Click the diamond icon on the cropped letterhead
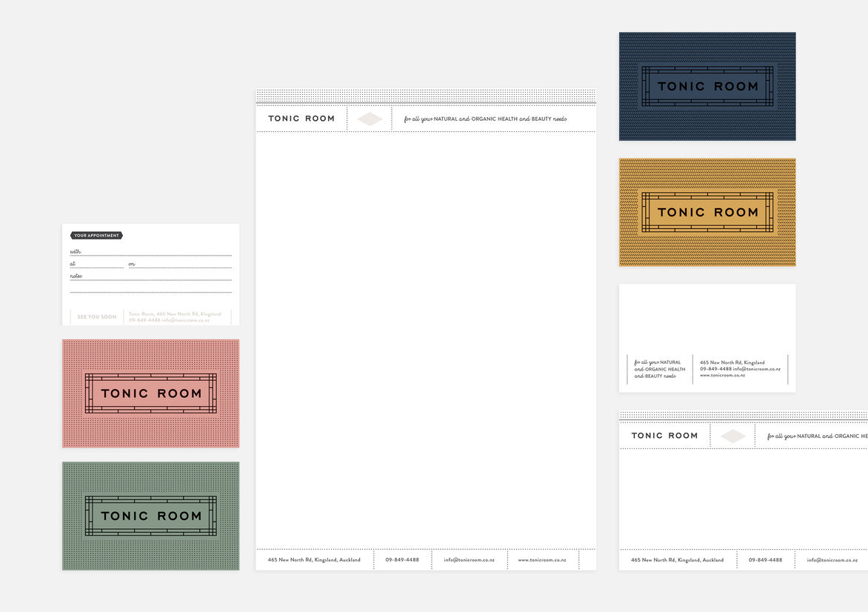The image size is (868, 612). [732, 436]
